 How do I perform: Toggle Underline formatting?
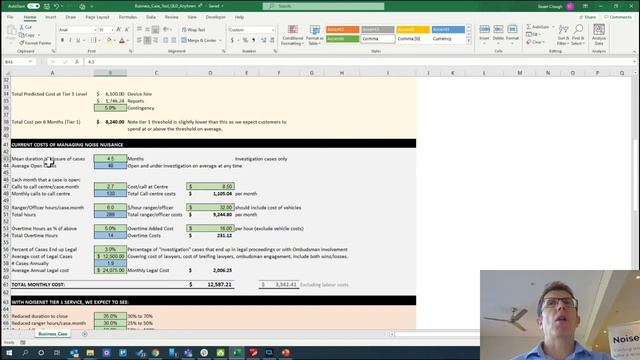point(78,40)
